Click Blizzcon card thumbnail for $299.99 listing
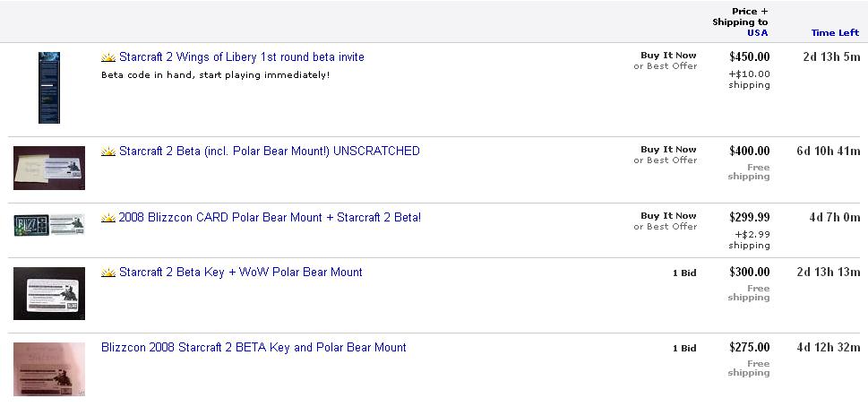868x407 pixels. [49, 225]
